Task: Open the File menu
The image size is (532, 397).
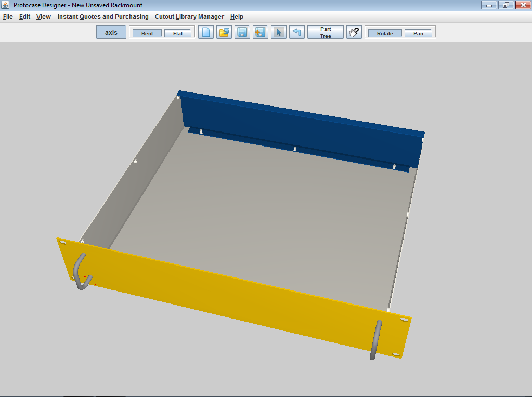Action: 8,17
